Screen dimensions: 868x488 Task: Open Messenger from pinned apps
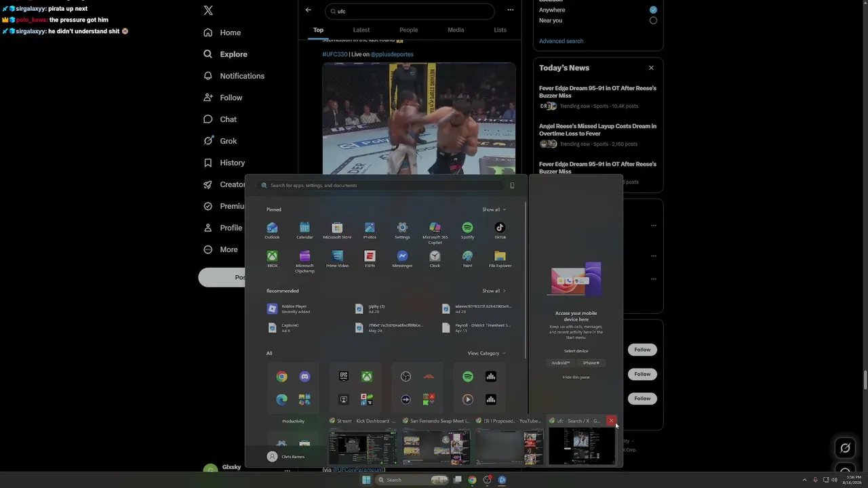[402, 259]
